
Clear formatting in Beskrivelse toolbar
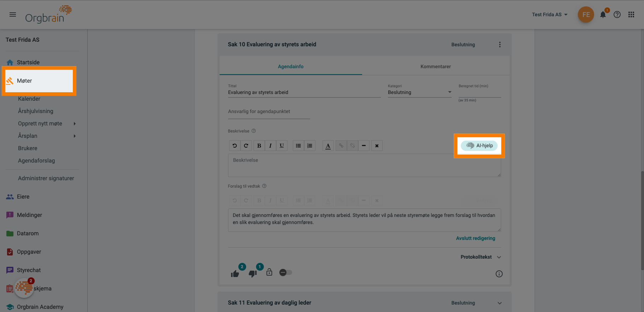click(x=377, y=146)
